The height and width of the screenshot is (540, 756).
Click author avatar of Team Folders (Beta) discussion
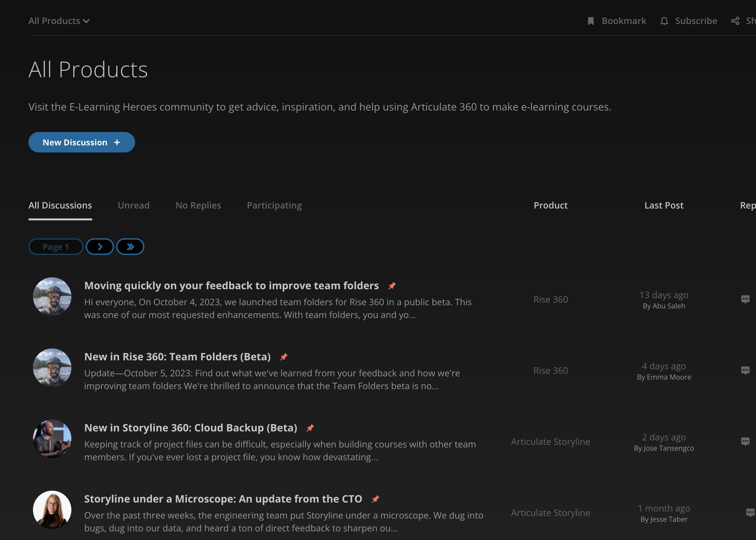[x=52, y=368]
